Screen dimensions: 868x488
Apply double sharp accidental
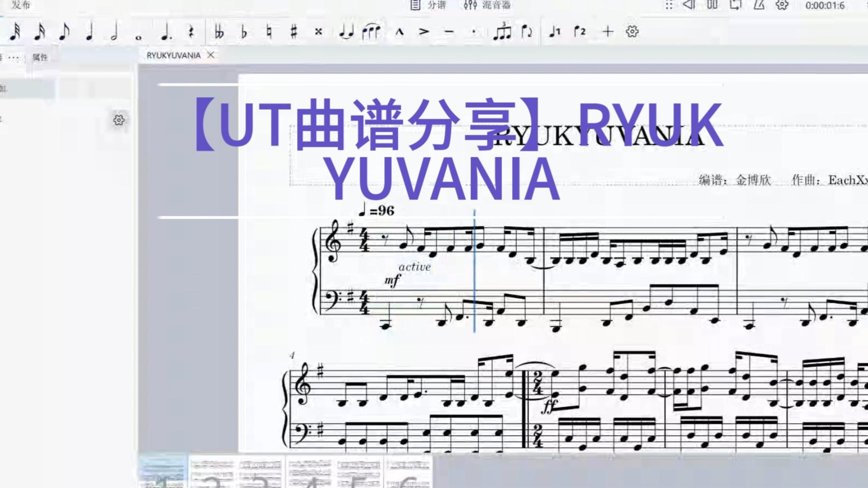tap(319, 32)
